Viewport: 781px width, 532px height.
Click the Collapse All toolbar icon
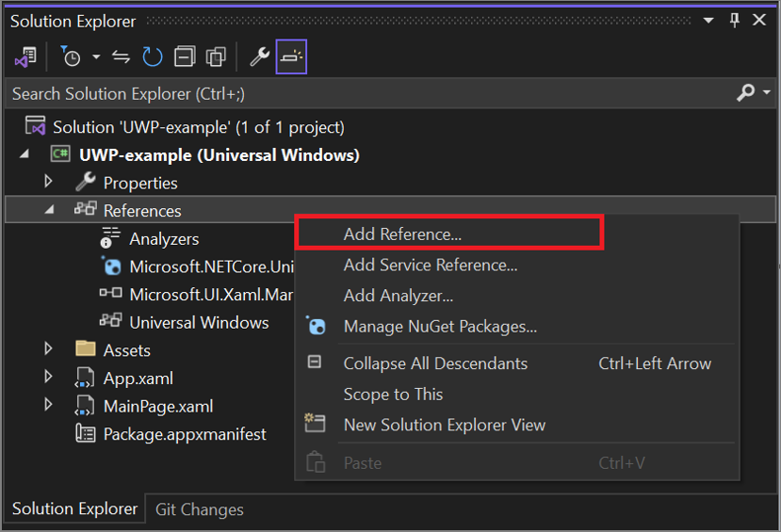pos(185,57)
